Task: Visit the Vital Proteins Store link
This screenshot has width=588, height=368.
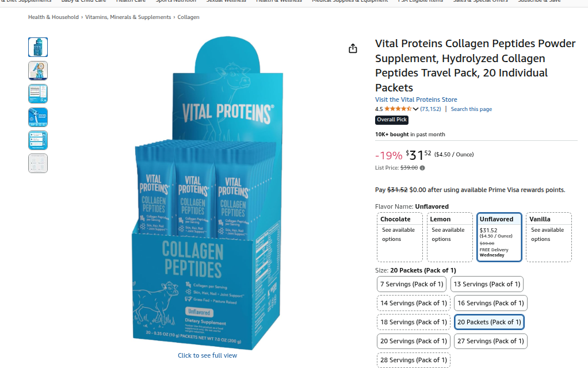Action: pos(416,99)
